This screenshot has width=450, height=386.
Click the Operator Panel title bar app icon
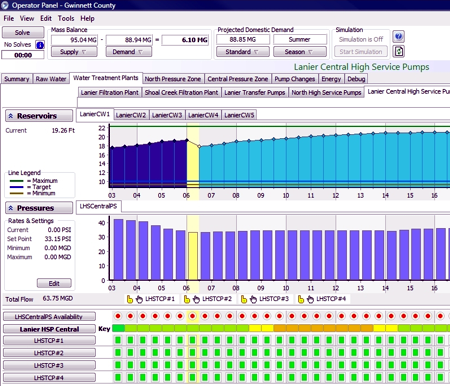(x=5, y=5)
